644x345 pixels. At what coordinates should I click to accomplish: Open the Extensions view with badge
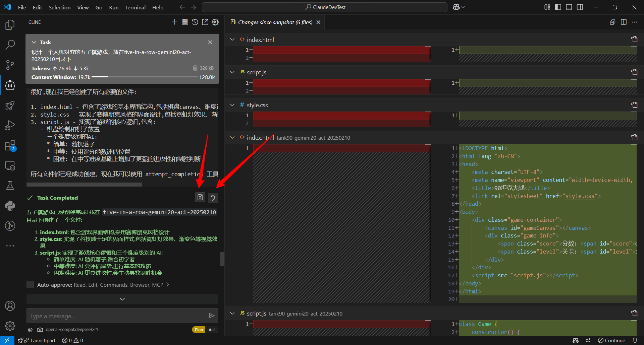coord(10,146)
